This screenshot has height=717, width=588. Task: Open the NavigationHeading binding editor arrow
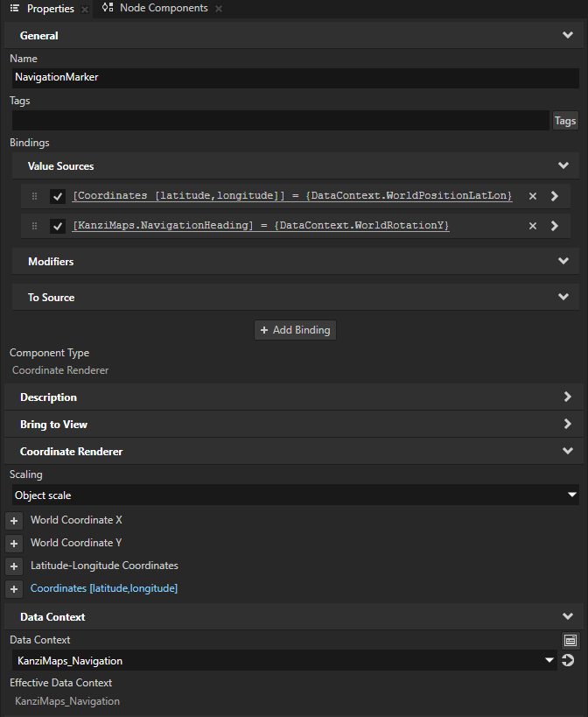(554, 225)
